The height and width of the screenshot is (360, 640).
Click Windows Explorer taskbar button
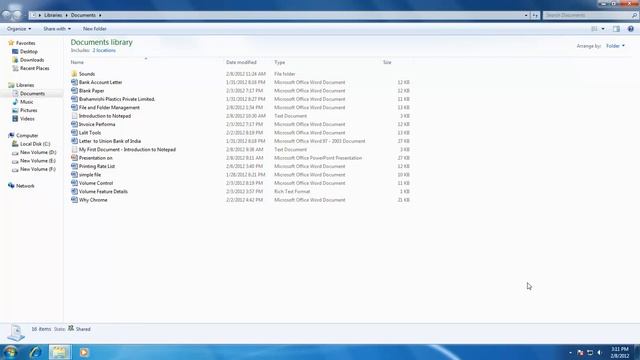tap(60, 352)
